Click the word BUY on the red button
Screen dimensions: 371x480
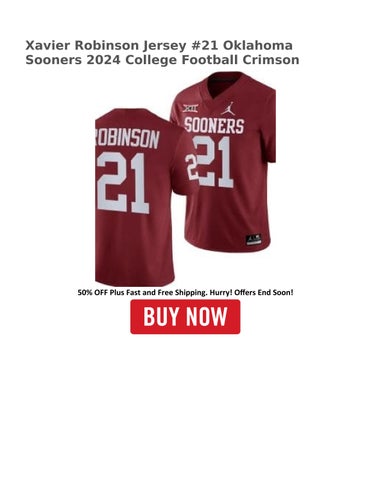point(162,316)
